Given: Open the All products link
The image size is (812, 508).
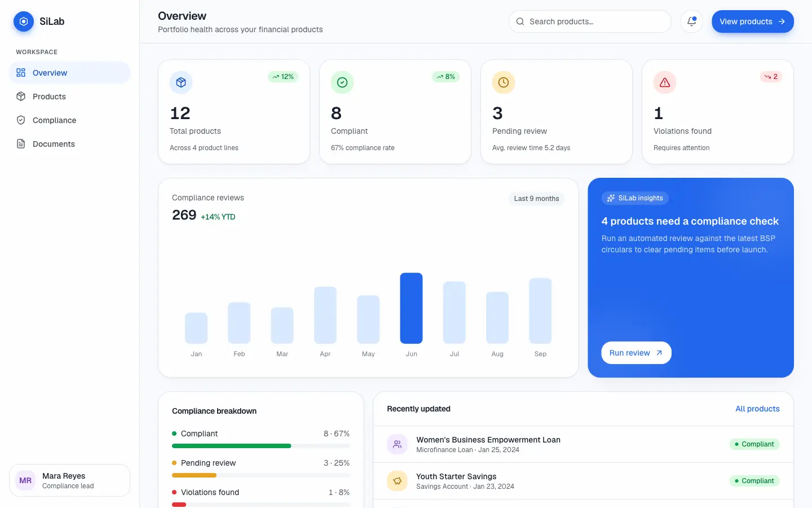Looking at the screenshot, I should tap(757, 409).
